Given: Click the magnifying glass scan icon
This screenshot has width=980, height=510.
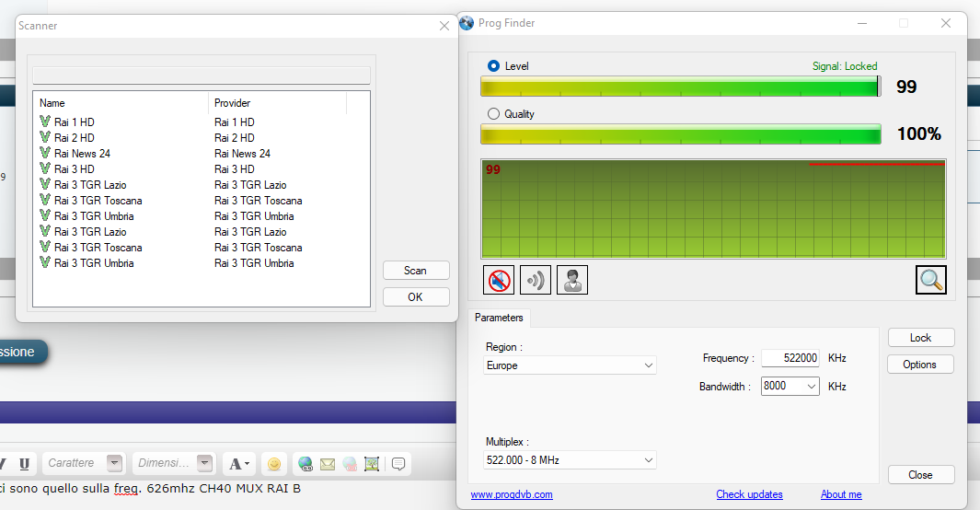Looking at the screenshot, I should 931,280.
